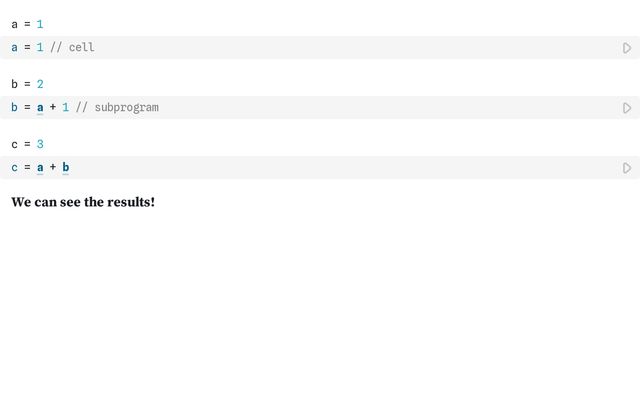Click the number 1 literal in cell a code

[x=40, y=48]
